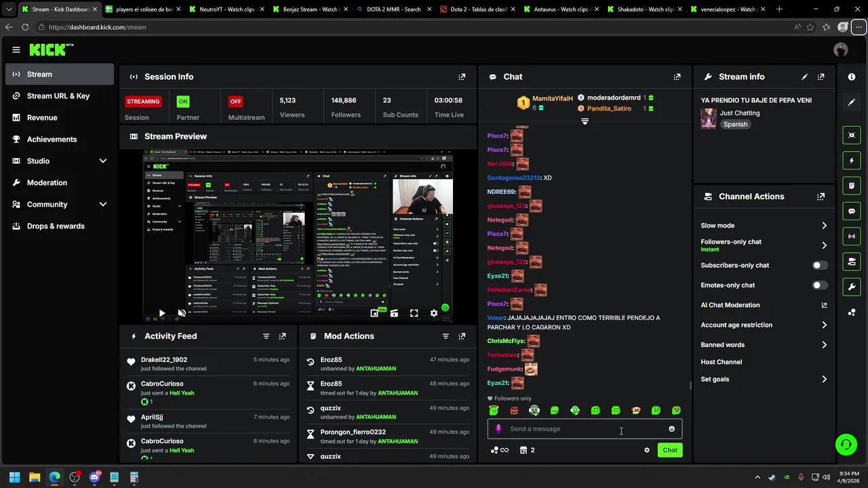Viewport: 868px width, 488px height.
Task: Open Slow mode options chevron
Action: coord(824,226)
